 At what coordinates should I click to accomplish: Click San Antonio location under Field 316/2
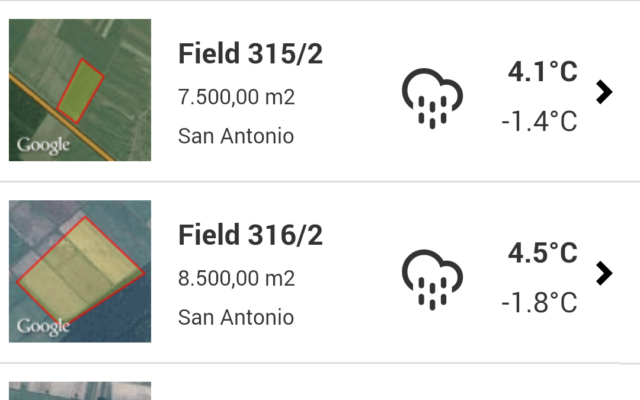pyautogui.click(x=236, y=317)
